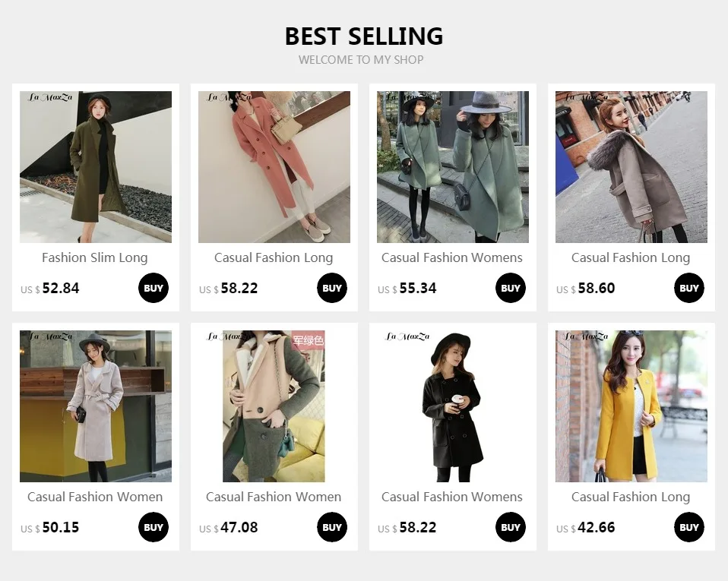Open the black double-breasted coat photo
Image resolution: width=728 pixels, height=581 pixels.
(453, 406)
